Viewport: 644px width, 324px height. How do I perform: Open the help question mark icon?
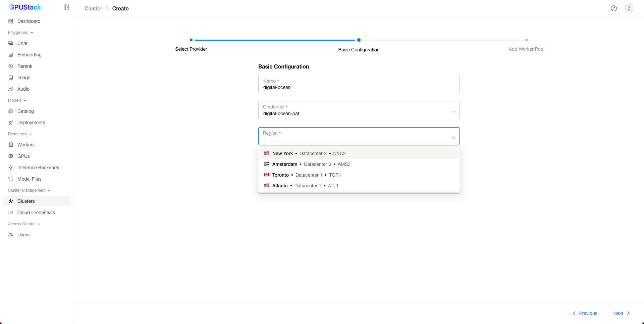tap(613, 8)
